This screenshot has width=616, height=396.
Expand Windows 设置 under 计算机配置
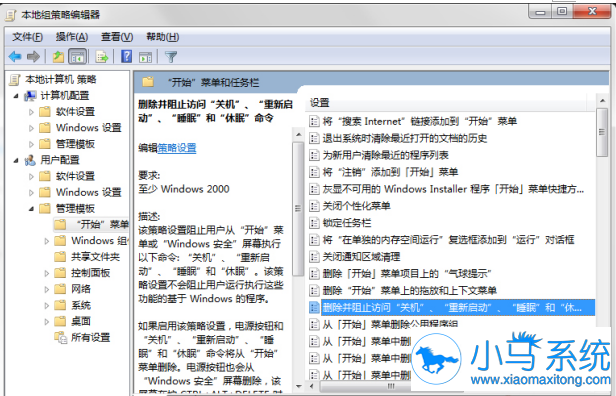(x=31, y=128)
